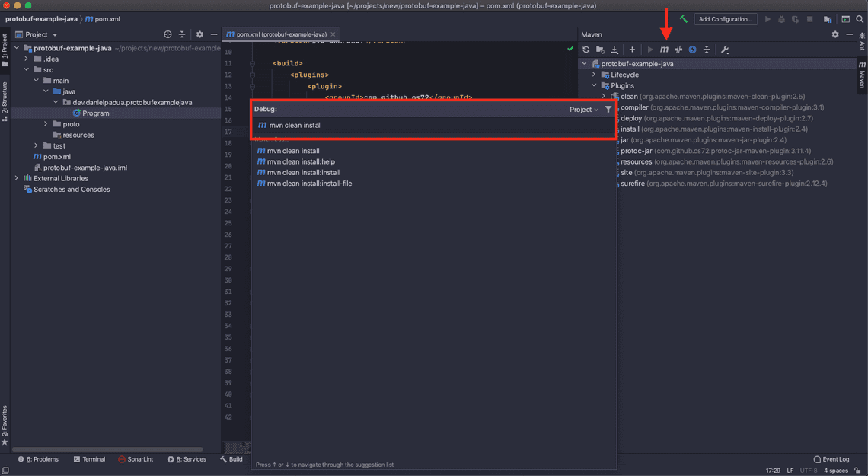The image size is (868, 476).
Task: Select mvn clean install:help suggestion
Action: click(x=298, y=161)
